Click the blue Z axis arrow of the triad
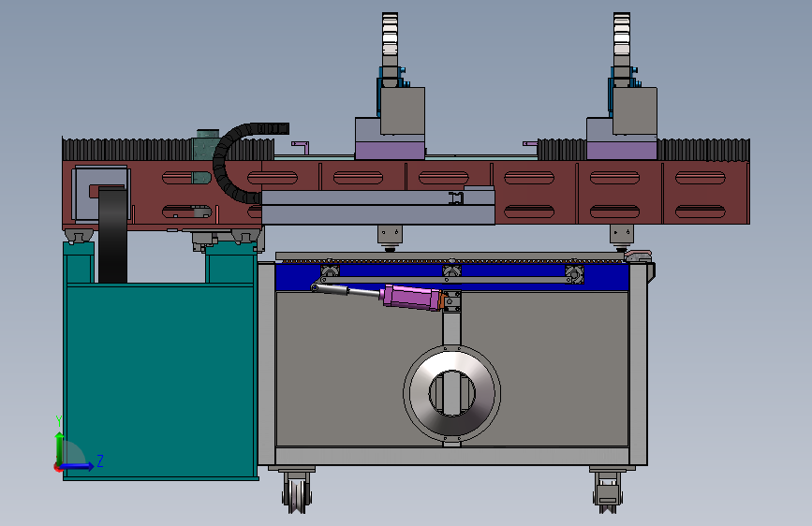The image size is (812, 526). click(x=77, y=466)
